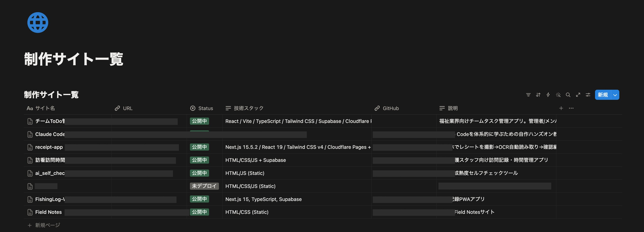This screenshot has width=644, height=232.
Task: Open the receipt-app page title
Action: (x=49, y=147)
